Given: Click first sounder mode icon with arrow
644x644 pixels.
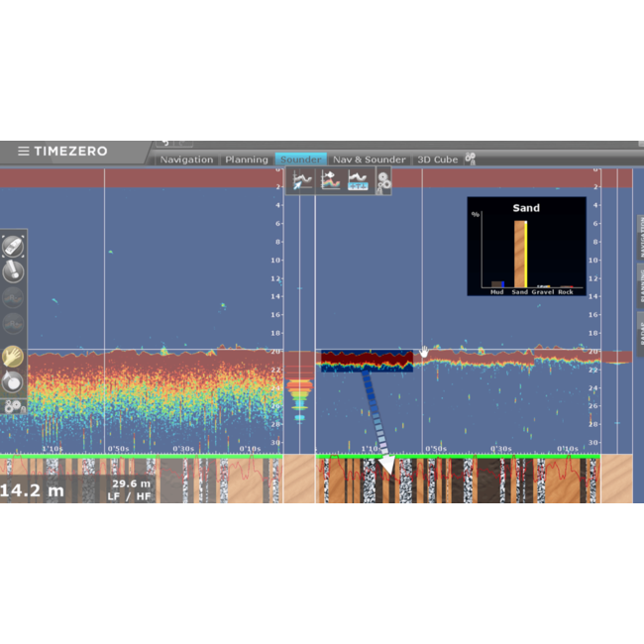Looking at the screenshot, I should (x=303, y=181).
